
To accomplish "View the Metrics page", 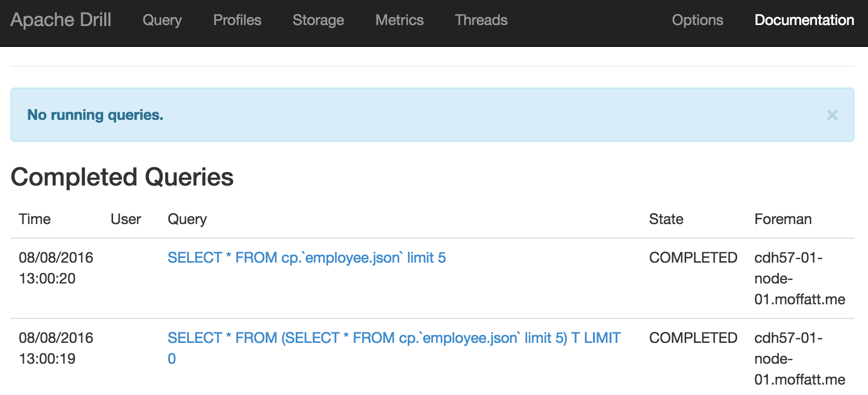I will [x=399, y=20].
